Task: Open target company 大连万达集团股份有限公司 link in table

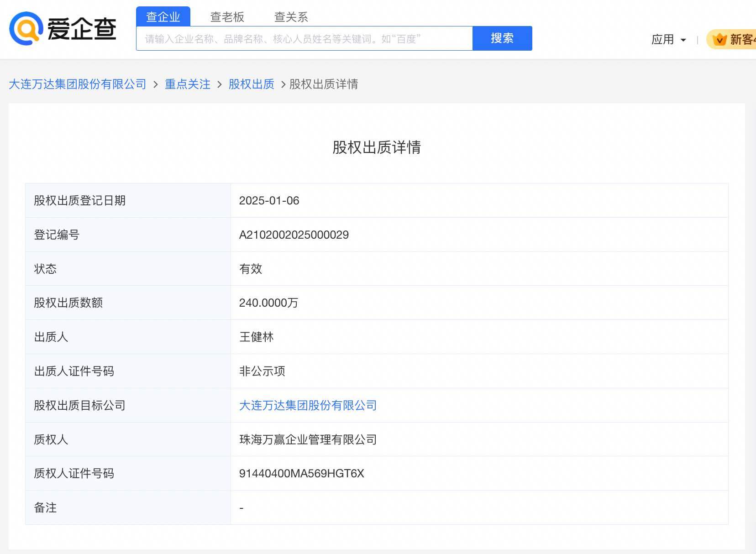Action: pyautogui.click(x=308, y=405)
